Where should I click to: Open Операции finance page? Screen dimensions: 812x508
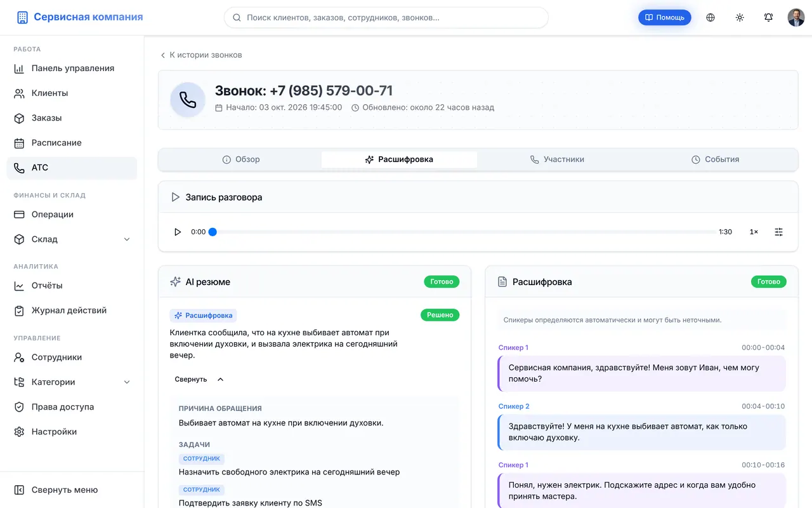(x=72, y=215)
